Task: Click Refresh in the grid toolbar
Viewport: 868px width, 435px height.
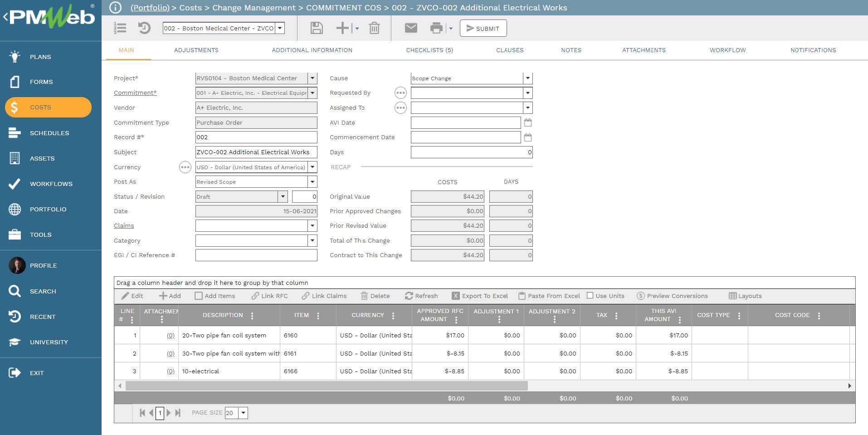Action: [x=421, y=296]
